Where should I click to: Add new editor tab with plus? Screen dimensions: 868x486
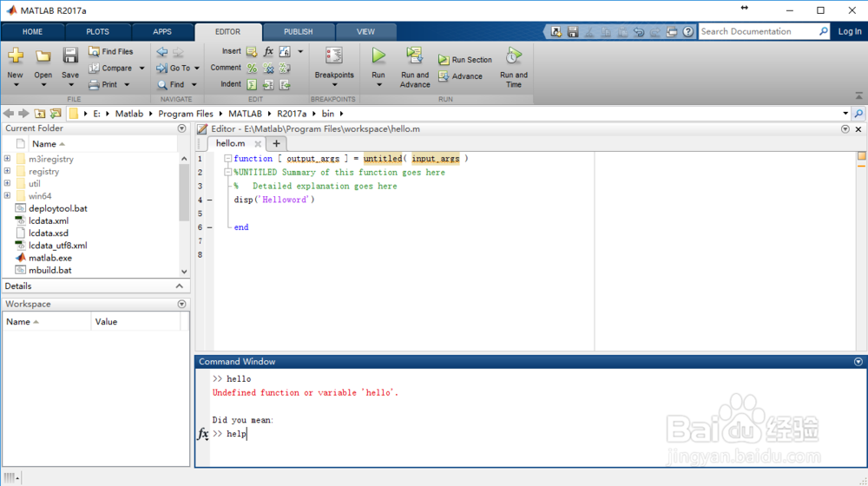pyautogui.click(x=276, y=144)
